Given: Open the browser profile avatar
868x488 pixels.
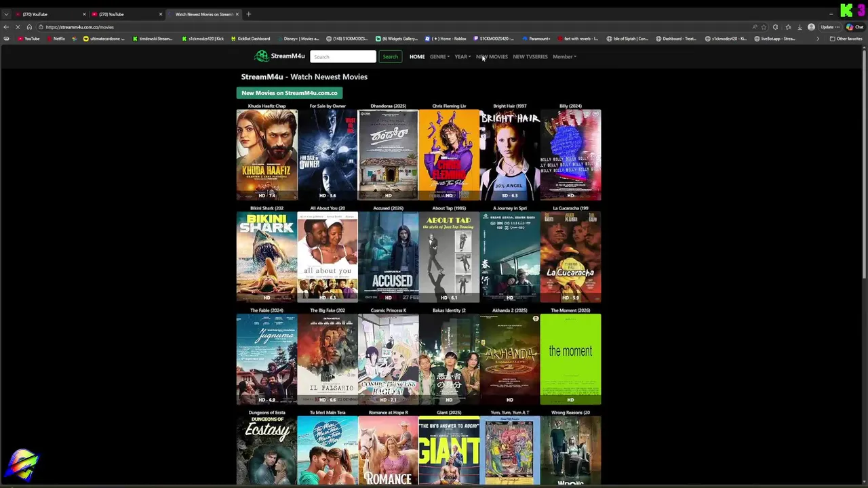Looking at the screenshot, I should [x=811, y=27].
